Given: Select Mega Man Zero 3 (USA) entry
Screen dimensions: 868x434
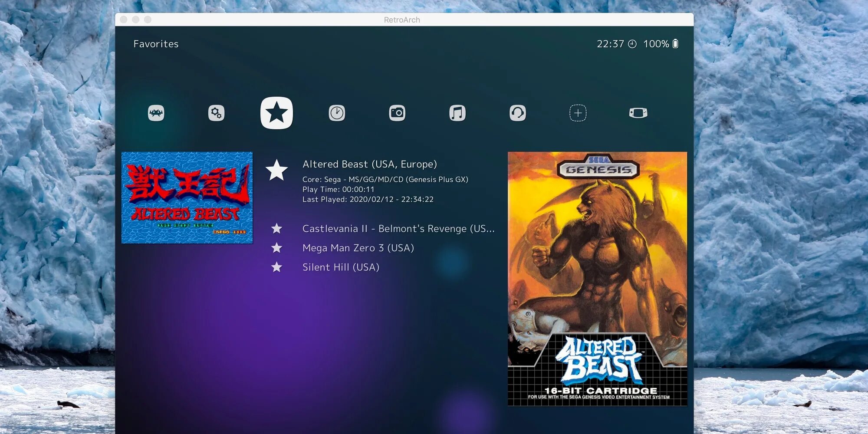Looking at the screenshot, I should [358, 248].
